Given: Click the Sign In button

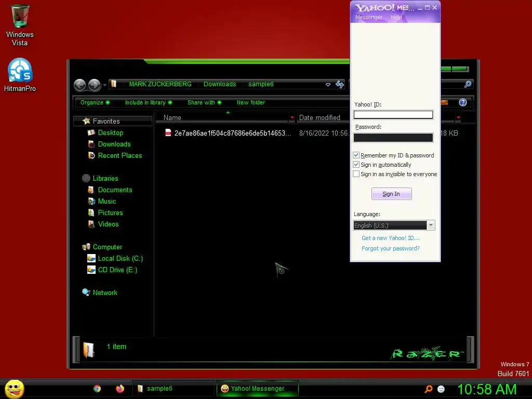Looking at the screenshot, I should point(391,194).
